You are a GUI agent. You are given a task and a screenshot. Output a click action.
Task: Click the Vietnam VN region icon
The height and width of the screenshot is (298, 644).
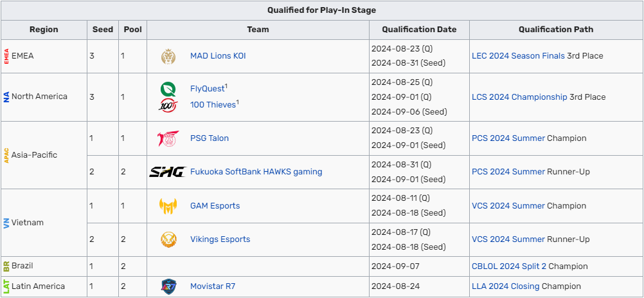6,223
